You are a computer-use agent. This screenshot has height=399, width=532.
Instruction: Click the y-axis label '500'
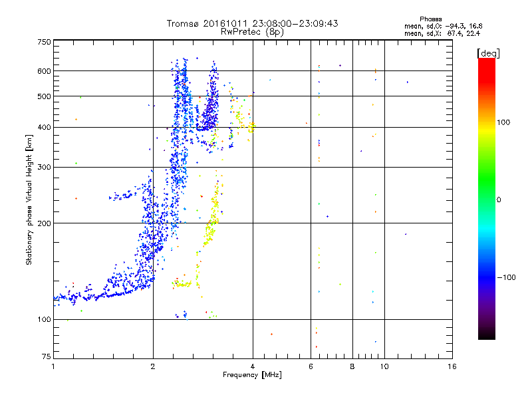pyautogui.click(x=44, y=96)
